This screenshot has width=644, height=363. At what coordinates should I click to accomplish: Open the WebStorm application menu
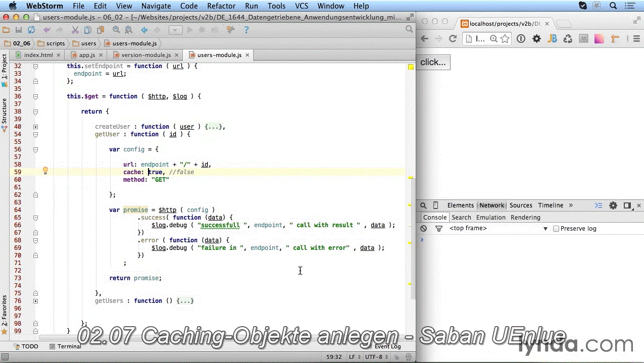[44, 6]
